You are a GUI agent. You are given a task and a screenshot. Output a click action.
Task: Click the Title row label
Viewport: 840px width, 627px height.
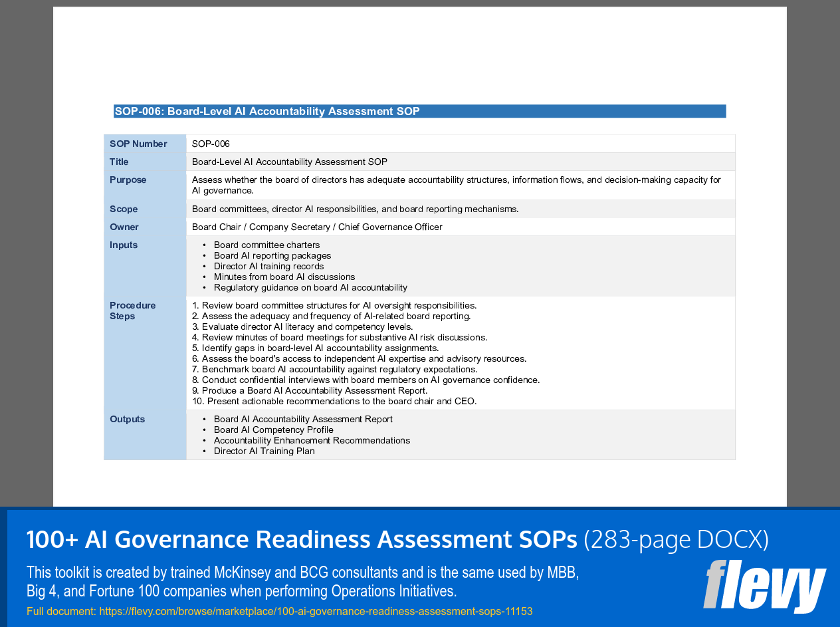118,162
